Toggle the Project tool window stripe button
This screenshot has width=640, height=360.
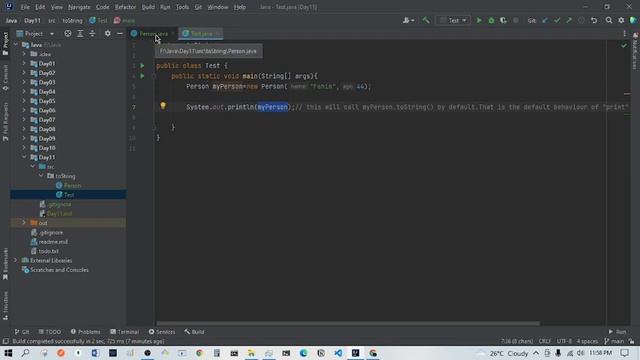pyautogui.click(x=5, y=43)
